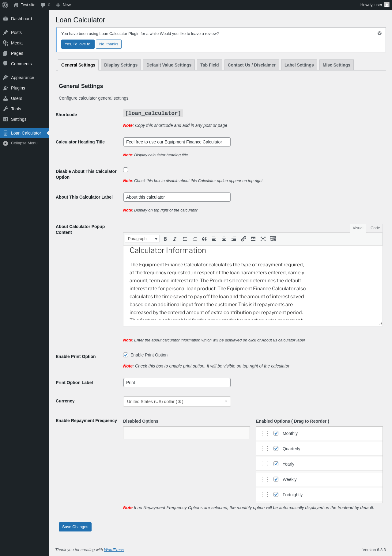Screen dimensions: 392x556
Task: Grab the drag handle for Monthly option
Action: click(265, 433)
